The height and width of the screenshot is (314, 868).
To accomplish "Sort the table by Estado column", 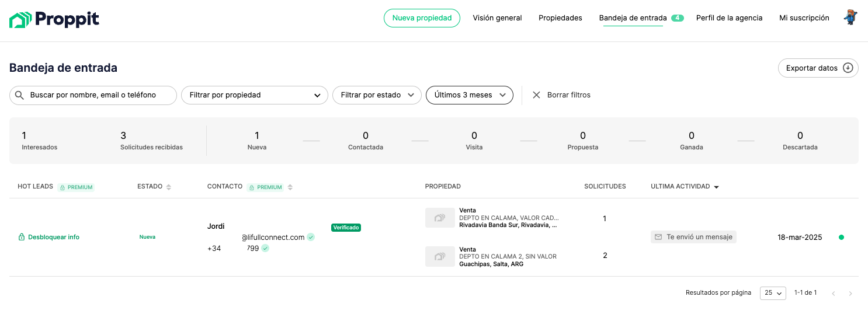I will [169, 187].
